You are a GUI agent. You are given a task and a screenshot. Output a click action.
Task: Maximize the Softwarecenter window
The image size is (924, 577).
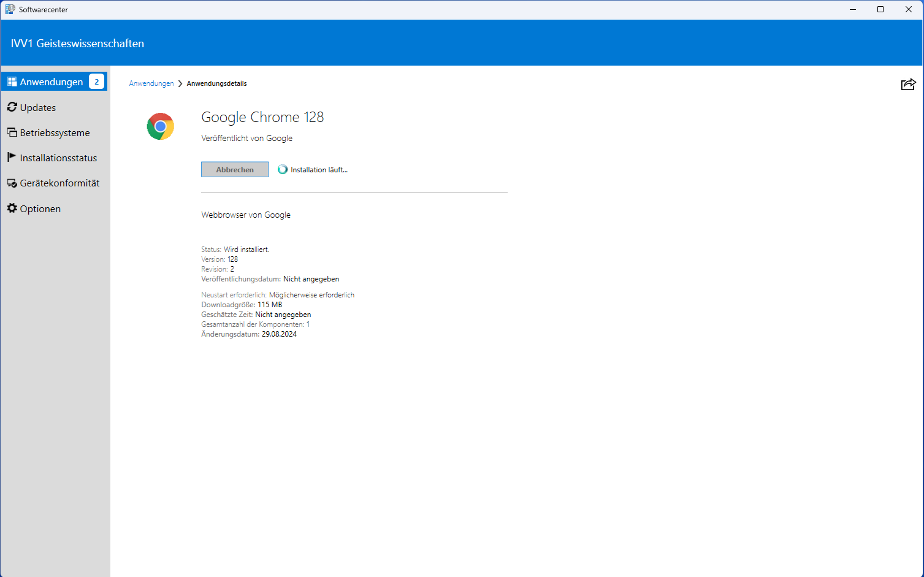pyautogui.click(x=880, y=9)
